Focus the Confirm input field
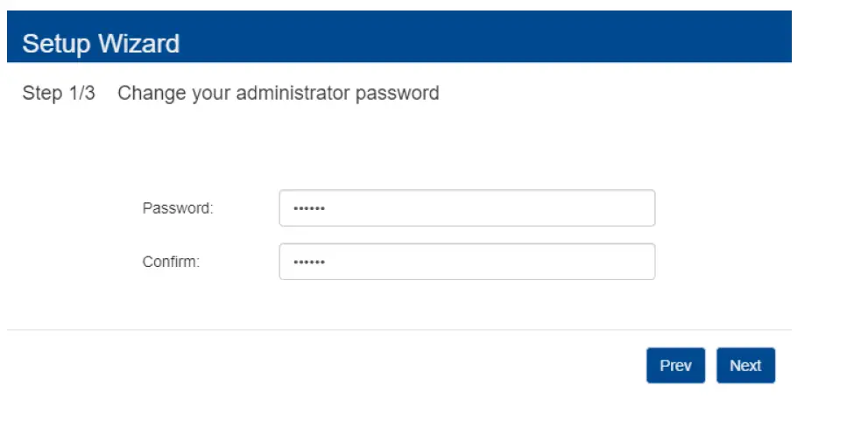 pos(467,262)
